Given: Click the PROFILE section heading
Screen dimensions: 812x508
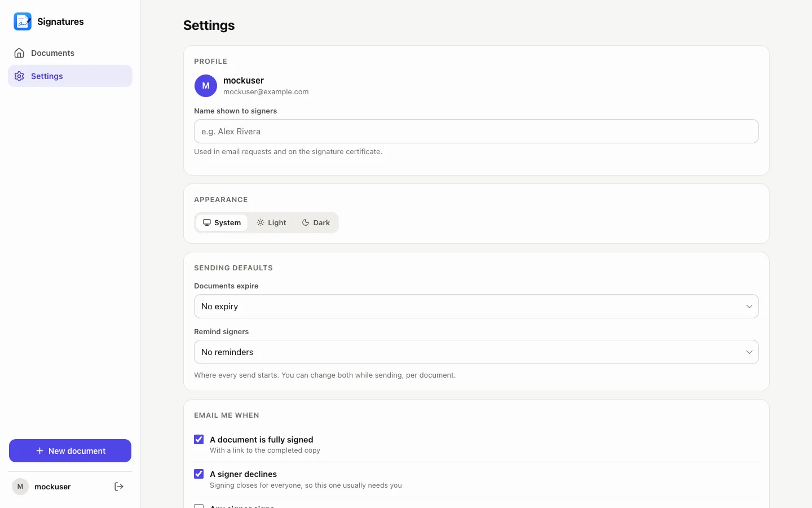Looking at the screenshot, I should (x=211, y=62).
